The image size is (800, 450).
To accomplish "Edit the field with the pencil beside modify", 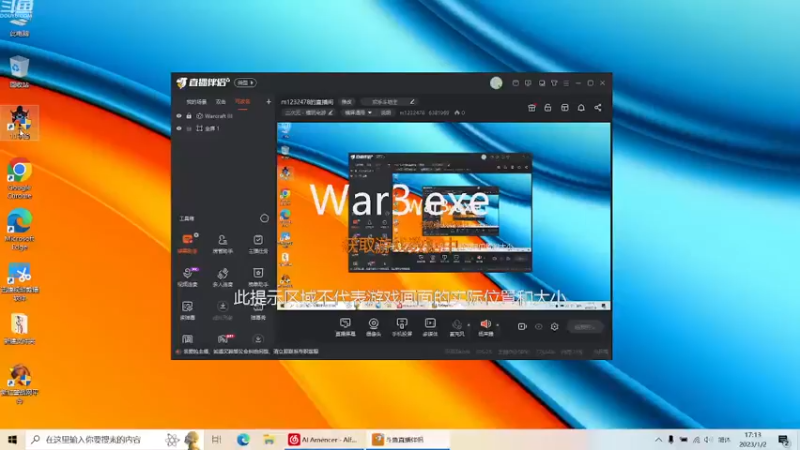I will pos(389,102).
